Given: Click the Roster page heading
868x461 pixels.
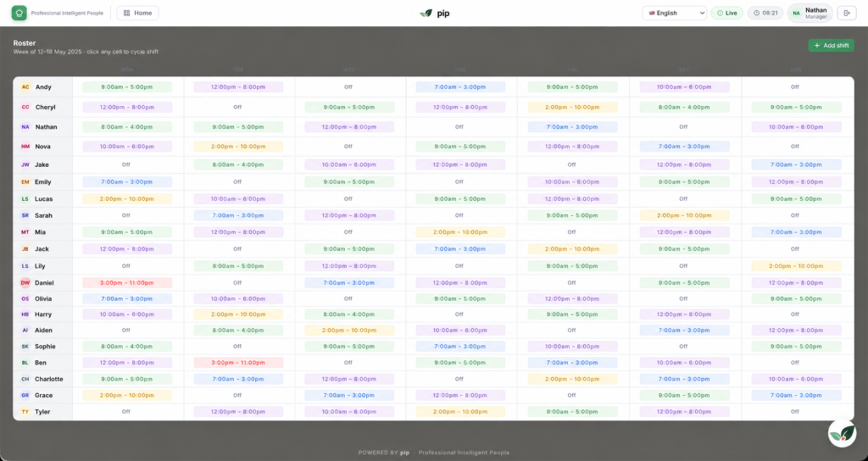Looking at the screenshot, I should (25, 43).
